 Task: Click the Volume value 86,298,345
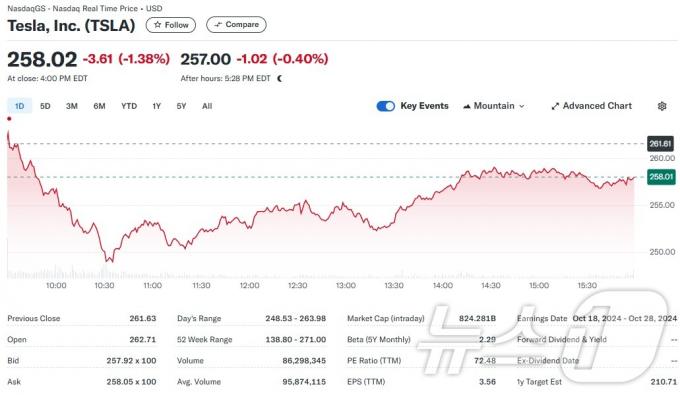(304, 361)
